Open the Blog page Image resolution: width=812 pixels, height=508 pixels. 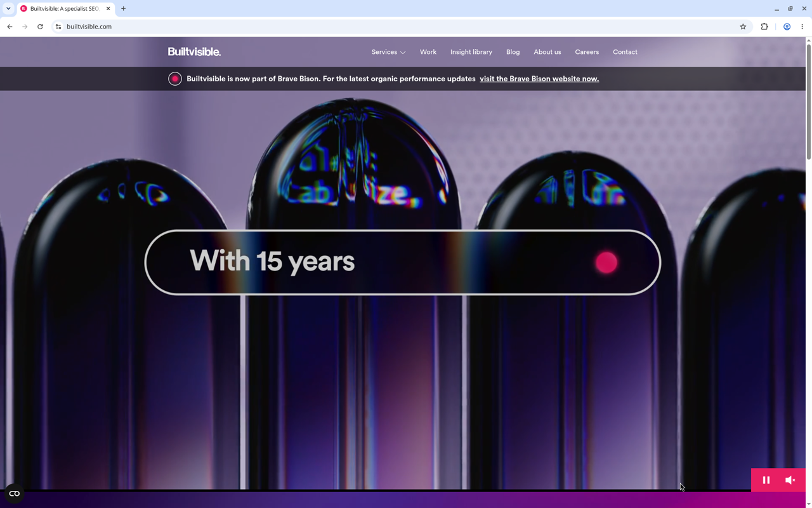coord(513,52)
